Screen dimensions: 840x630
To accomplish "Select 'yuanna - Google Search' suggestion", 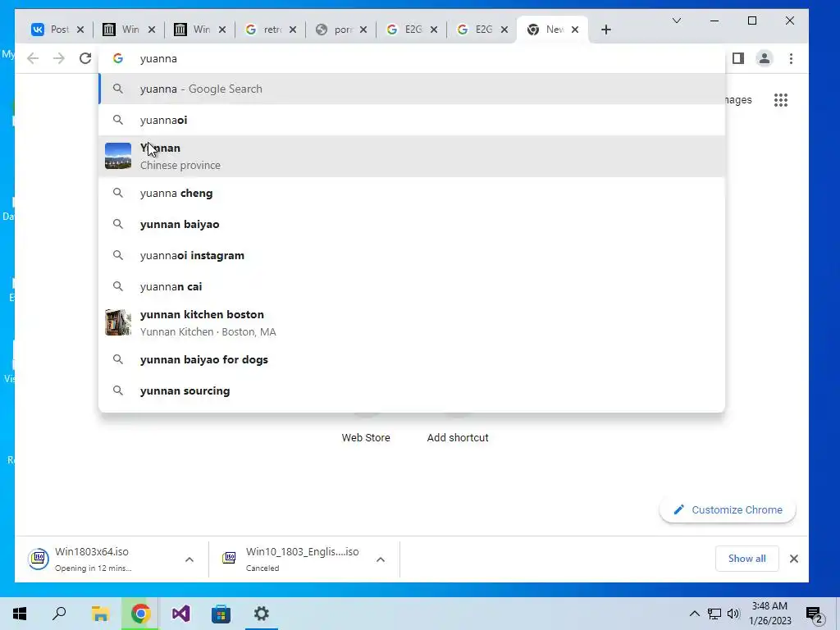I will (412, 89).
